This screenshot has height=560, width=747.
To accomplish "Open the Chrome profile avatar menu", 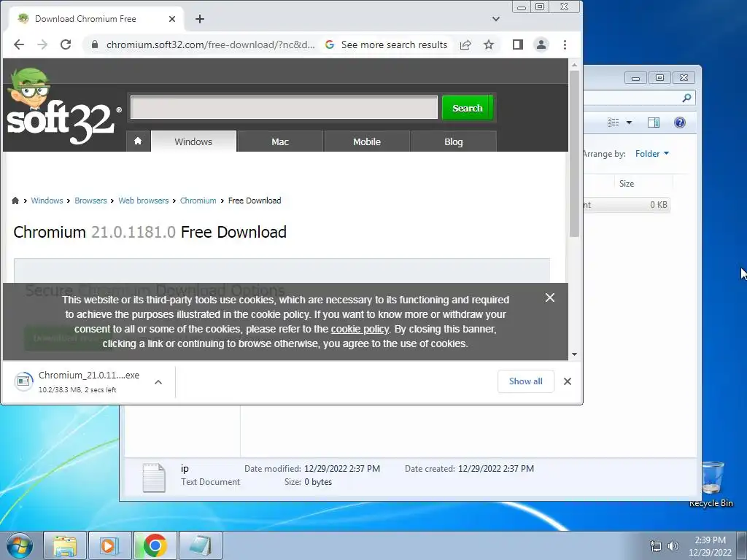I will click(541, 44).
